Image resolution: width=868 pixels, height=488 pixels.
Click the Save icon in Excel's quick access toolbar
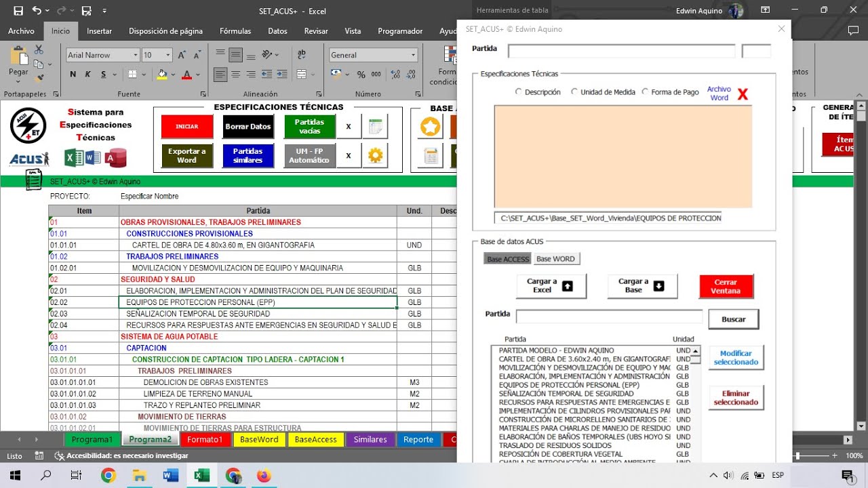[x=18, y=11]
